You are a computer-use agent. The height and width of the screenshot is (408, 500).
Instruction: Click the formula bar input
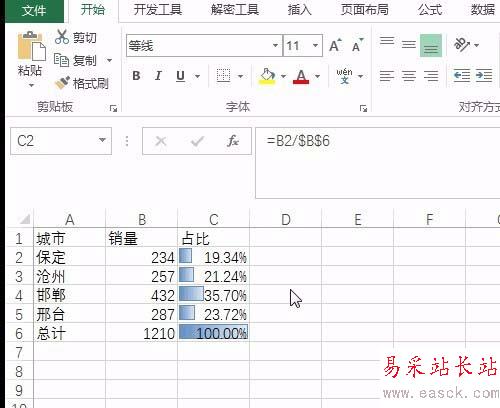(378, 163)
